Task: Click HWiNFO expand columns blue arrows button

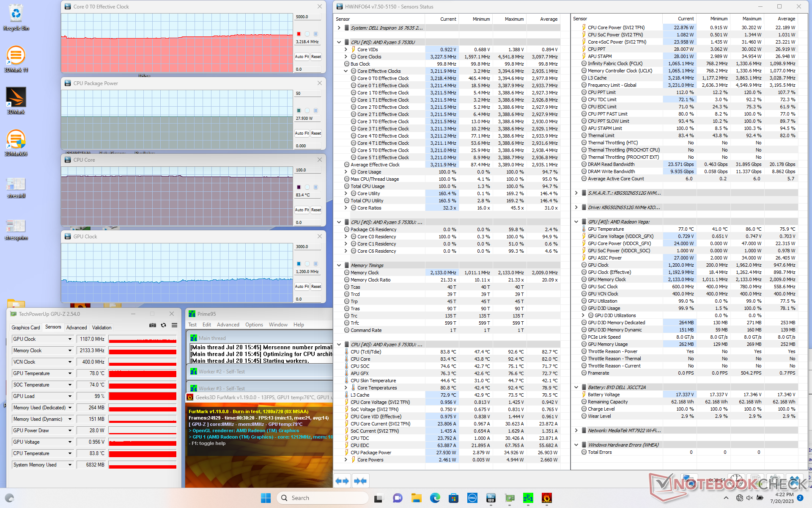Action: pos(342,481)
